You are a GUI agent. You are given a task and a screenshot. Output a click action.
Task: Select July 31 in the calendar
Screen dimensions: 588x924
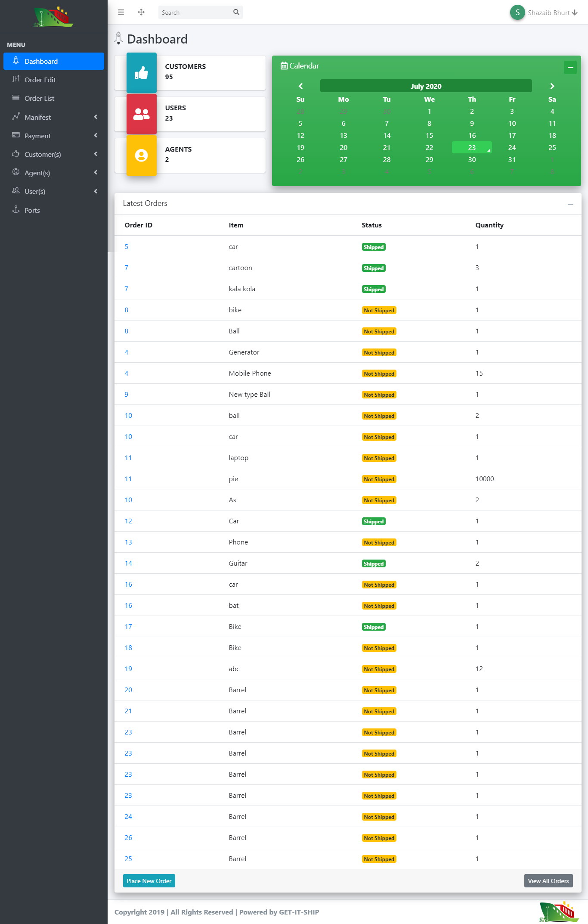[x=512, y=159]
